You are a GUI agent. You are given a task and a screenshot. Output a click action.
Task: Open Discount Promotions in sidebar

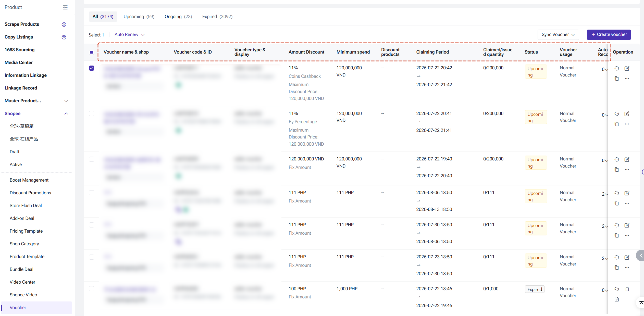(x=30, y=193)
